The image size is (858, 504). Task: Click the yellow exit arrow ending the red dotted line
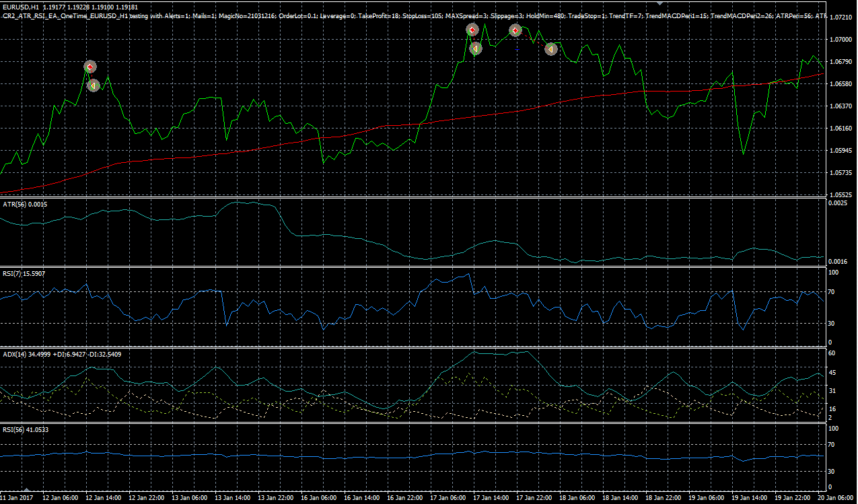coord(550,48)
